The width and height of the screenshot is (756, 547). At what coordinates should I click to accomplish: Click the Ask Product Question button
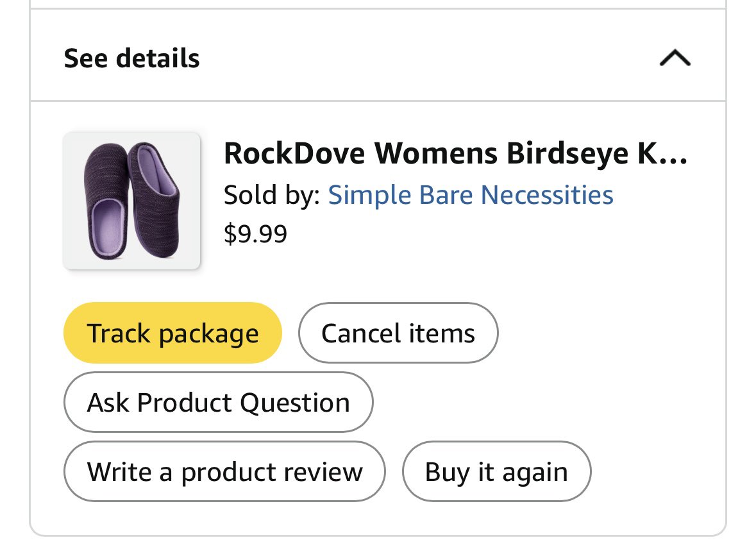click(218, 403)
